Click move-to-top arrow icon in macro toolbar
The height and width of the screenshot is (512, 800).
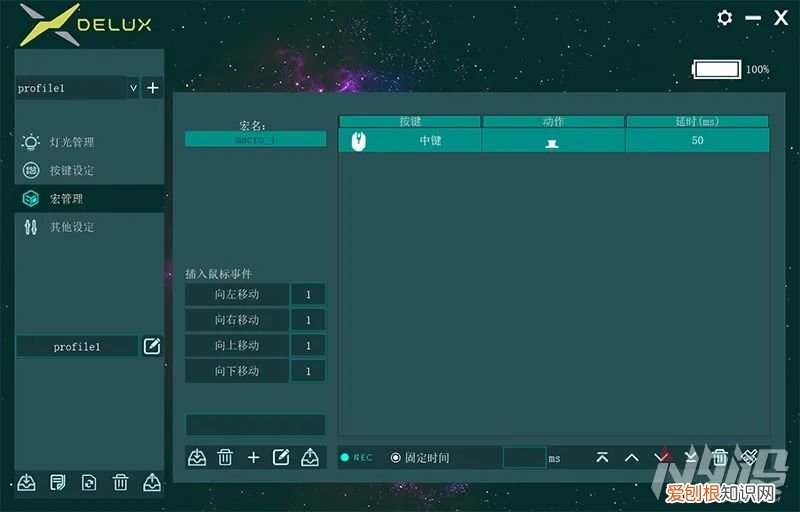coord(602,457)
